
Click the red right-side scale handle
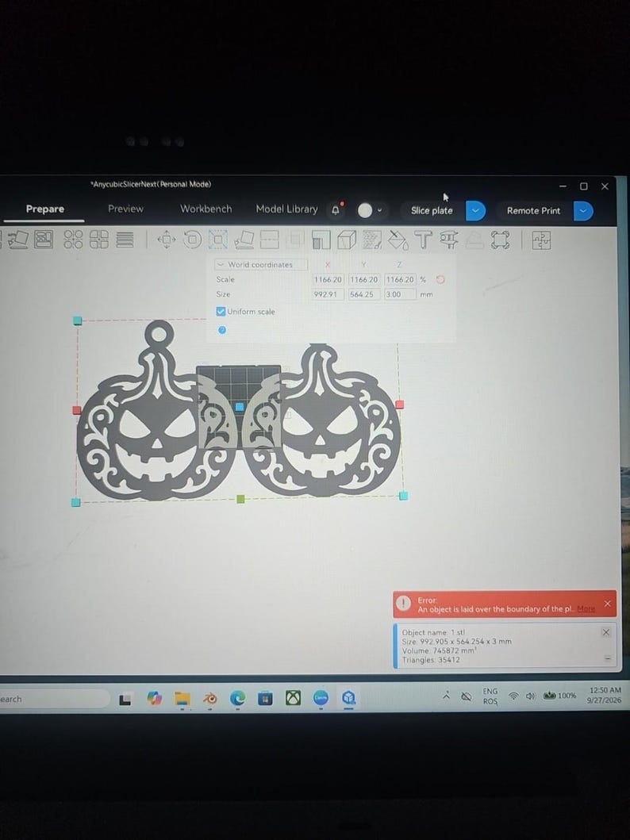pos(400,405)
